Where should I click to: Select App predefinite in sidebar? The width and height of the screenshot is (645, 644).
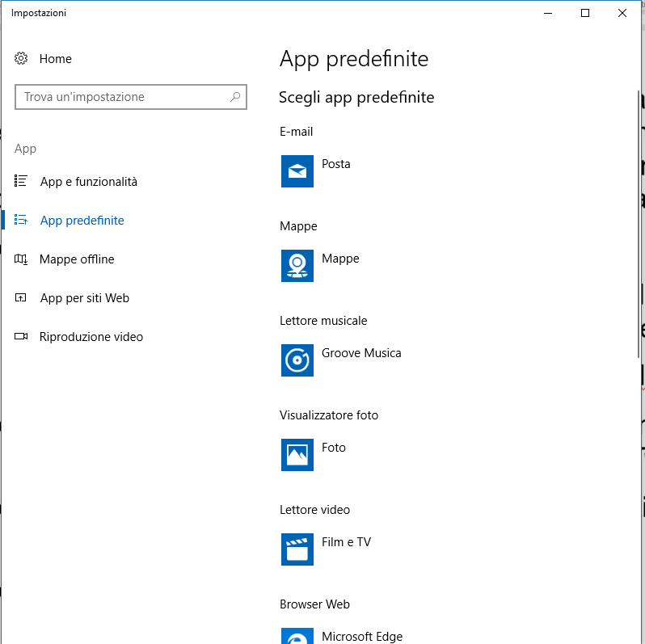coord(82,221)
